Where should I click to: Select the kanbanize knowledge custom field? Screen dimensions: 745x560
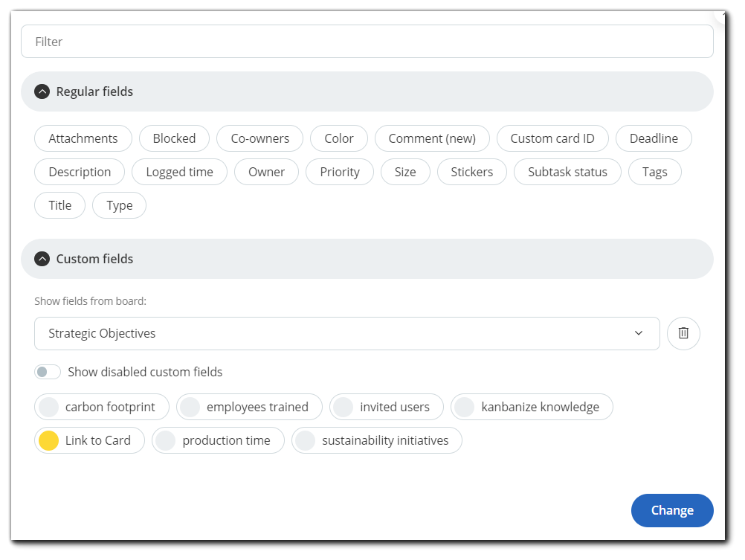click(532, 407)
